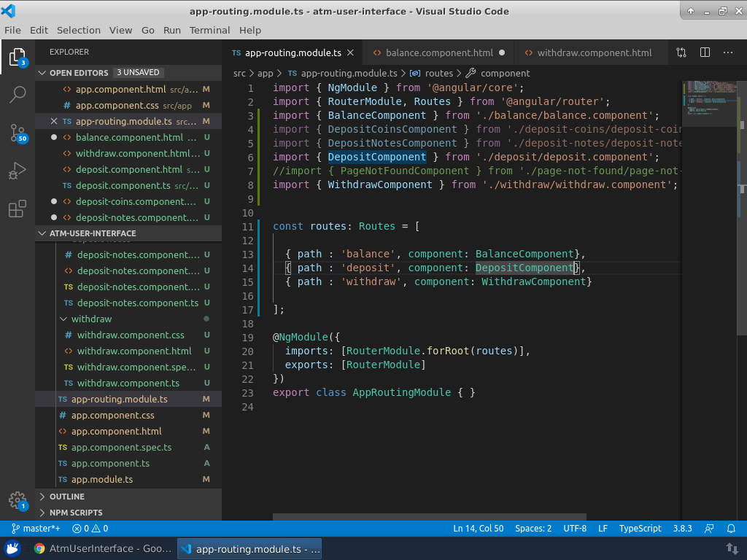Open app.module.ts in file explorer
The image size is (747, 560).
pyautogui.click(x=102, y=480)
